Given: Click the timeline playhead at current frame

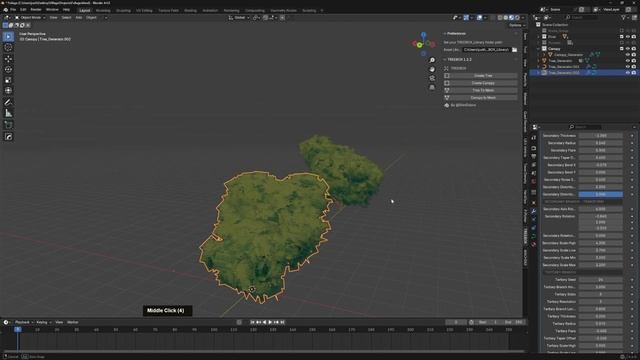Looking at the screenshot, I should pos(18,329).
